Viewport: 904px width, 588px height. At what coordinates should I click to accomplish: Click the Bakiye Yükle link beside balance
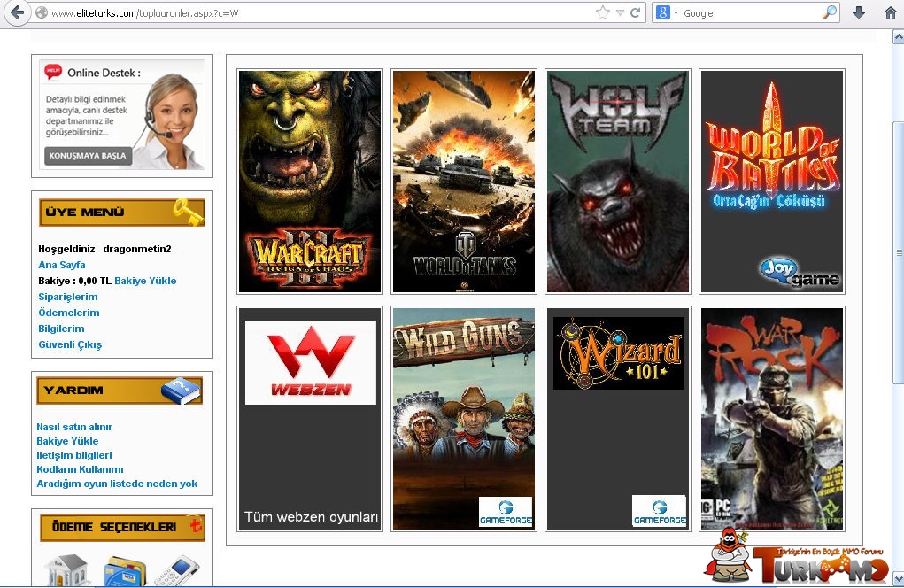(145, 281)
